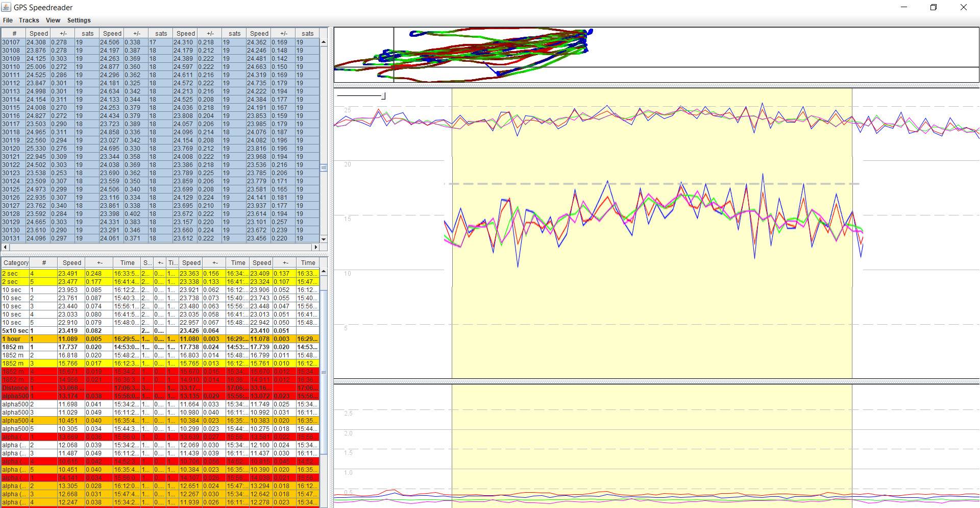Viewport: 980px width, 508px height.
Task: Click the results table vertical scrollbar thumb
Action: pos(324,372)
